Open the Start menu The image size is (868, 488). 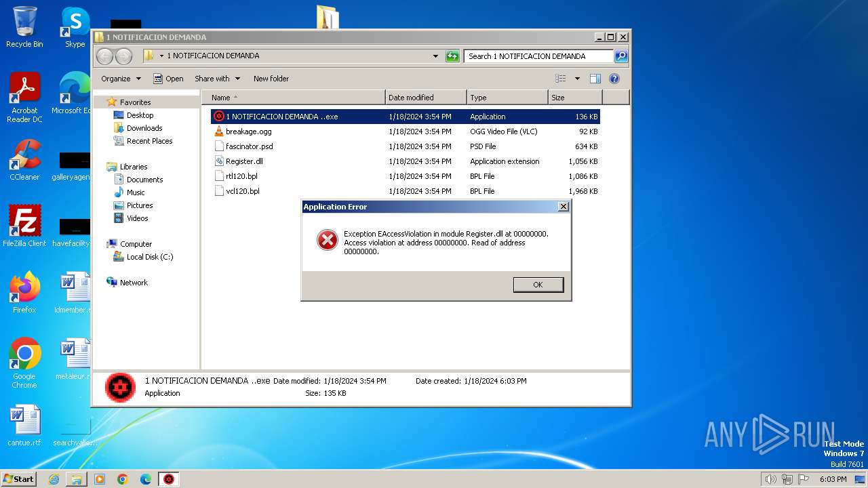(18, 479)
